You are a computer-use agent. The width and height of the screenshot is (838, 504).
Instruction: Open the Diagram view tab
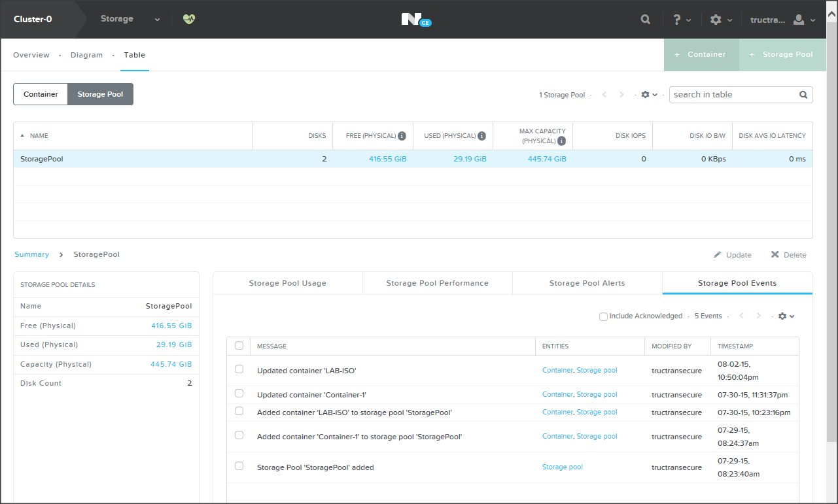(86, 55)
